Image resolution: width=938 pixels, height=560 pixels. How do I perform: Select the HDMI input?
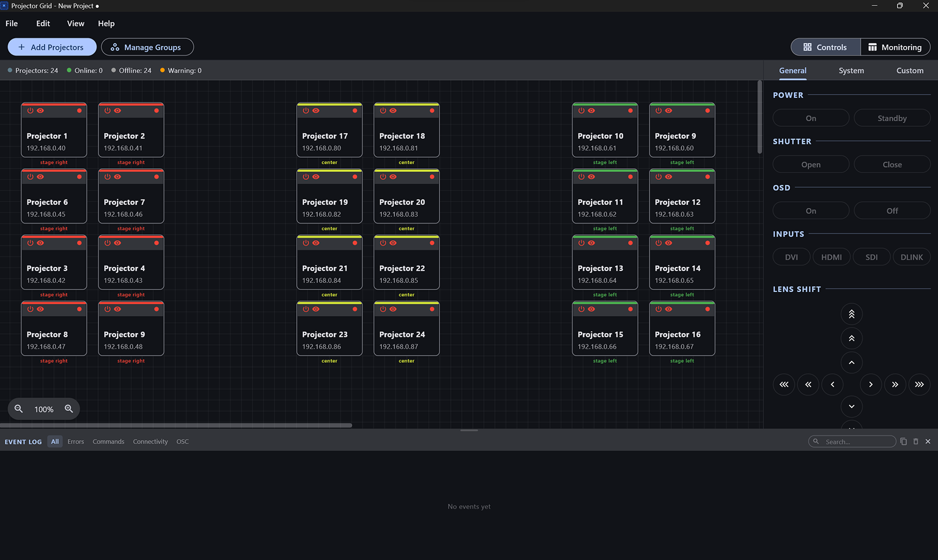pos(831,257)
